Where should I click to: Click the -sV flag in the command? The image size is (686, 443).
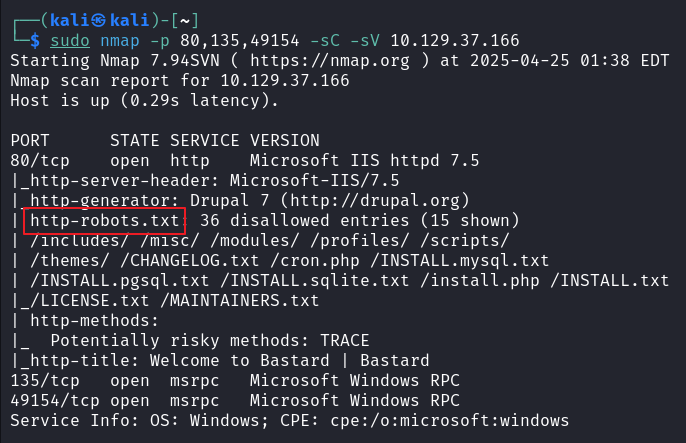(365, 41)
